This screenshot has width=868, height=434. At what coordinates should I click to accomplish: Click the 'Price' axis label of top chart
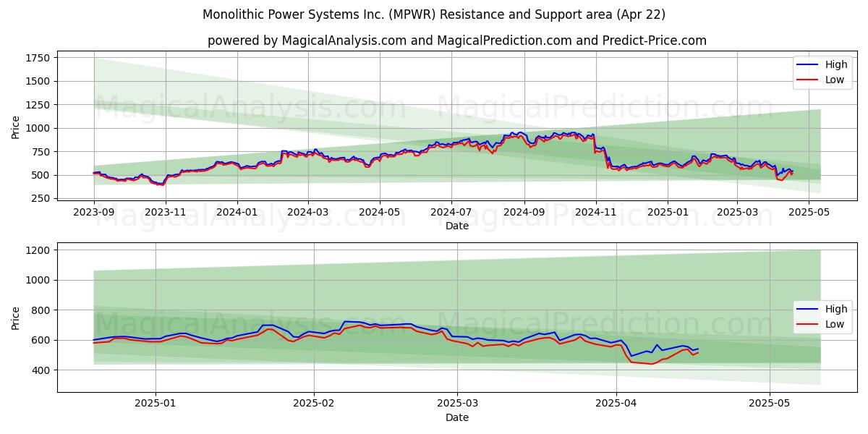pyautogui.click(x=15, y=128)
